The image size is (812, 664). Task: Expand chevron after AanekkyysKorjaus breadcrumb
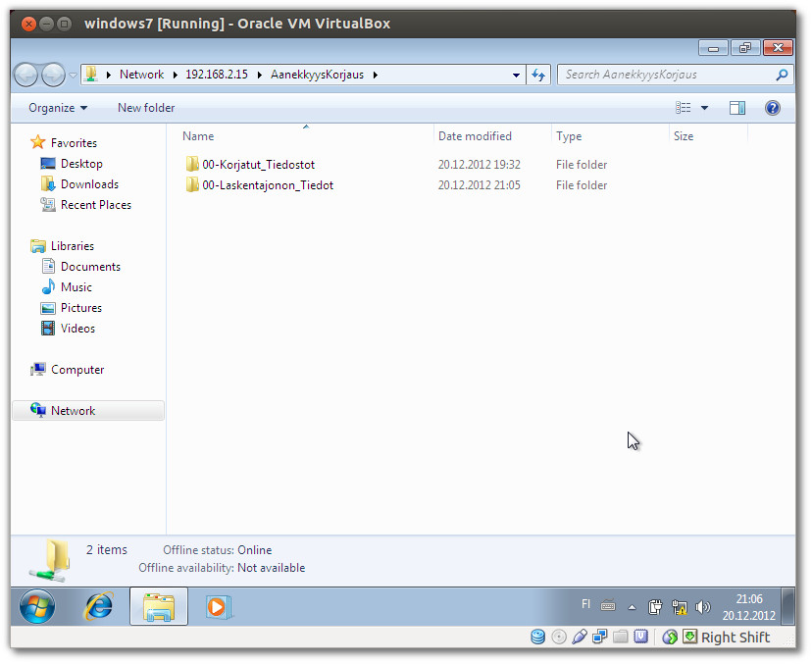tap(376, 75)
